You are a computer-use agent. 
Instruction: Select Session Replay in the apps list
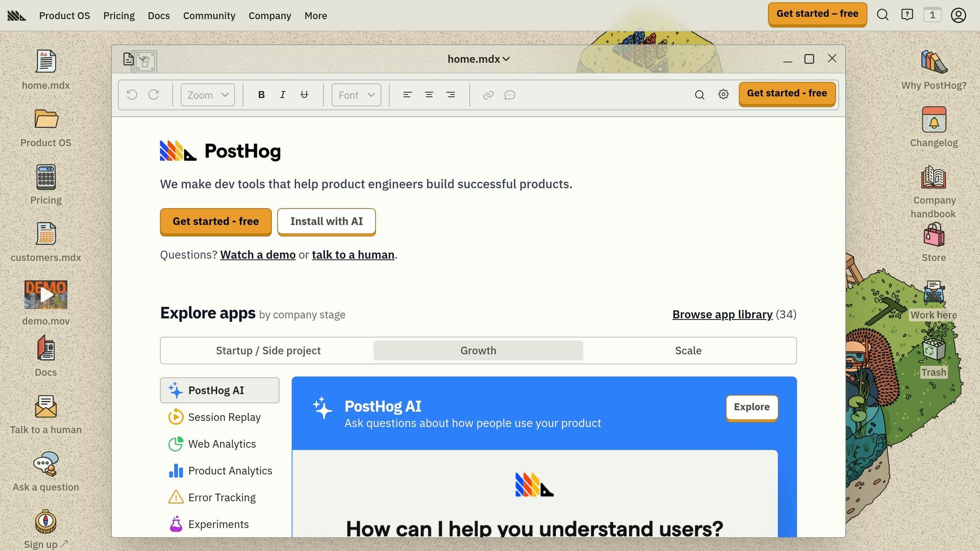tap(224, 417)
